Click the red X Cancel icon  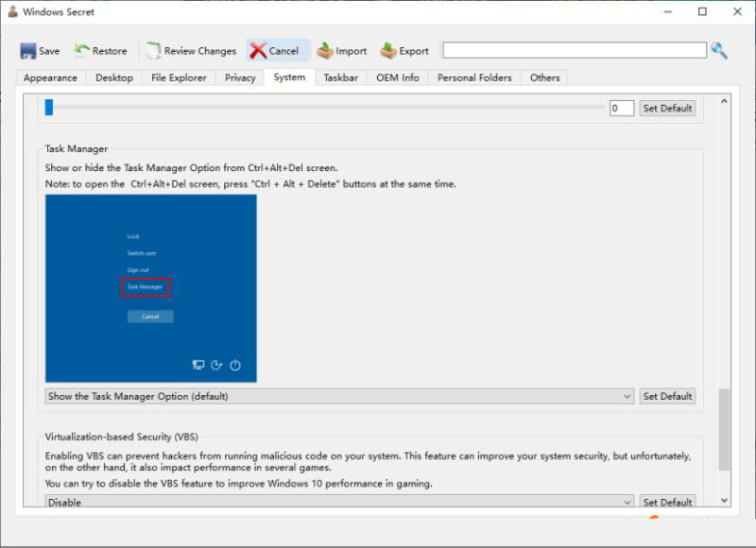(x=258, y=51)
